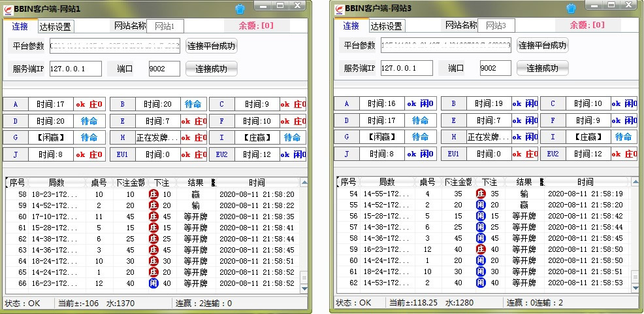
Task: Open the 达标设置 tab in 网站3 window
Action: click(x=386, y=27)
